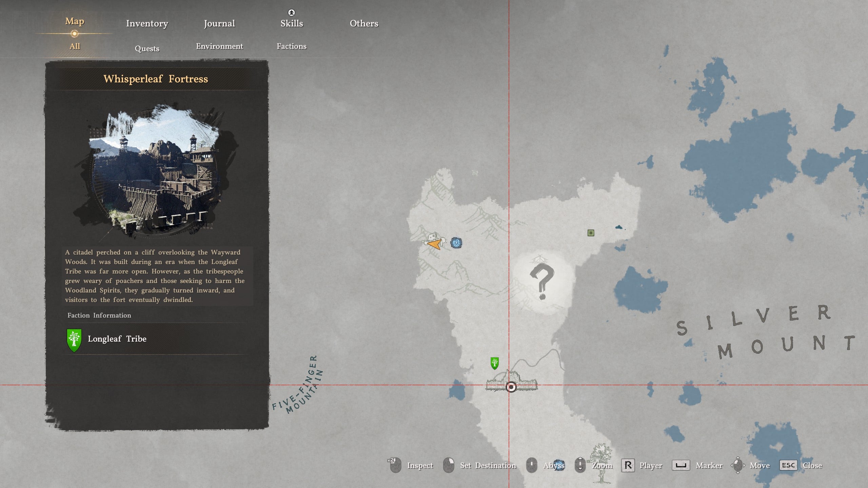Click the orange player arrow marker
Screen dimensions: 868x488
[435, 244]
